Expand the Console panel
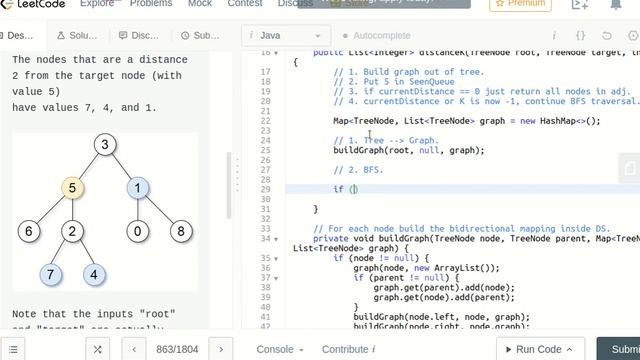 point(280,349)
